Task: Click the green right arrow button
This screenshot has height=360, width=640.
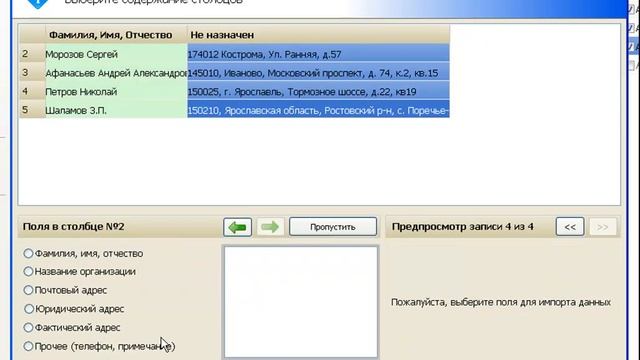Action: [270, 227]
